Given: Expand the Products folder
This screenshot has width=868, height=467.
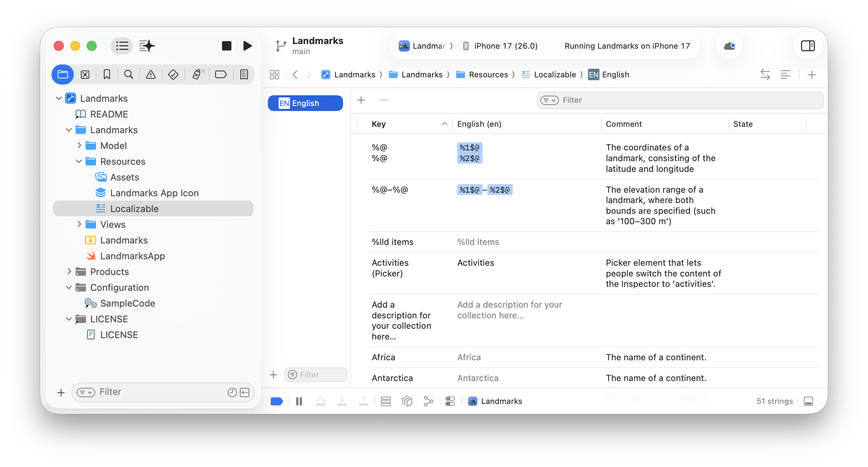Looking at the screenshot, I should 69,271.
